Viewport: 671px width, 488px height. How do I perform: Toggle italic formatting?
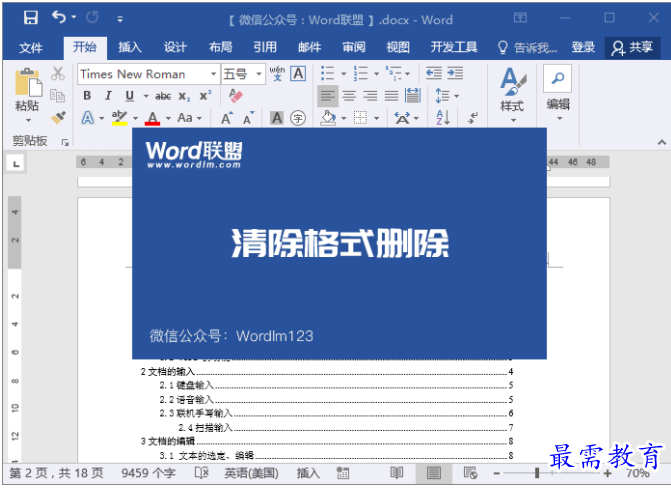pos(108,96)
